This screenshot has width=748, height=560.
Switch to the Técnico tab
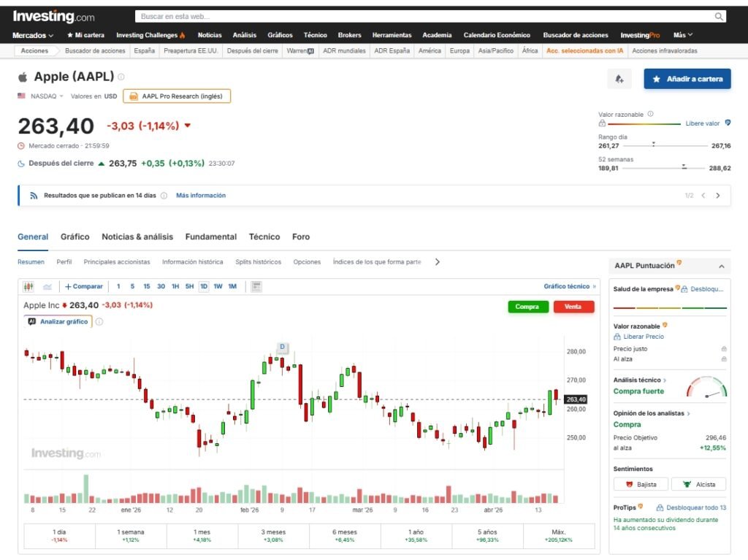pos(264,237)
